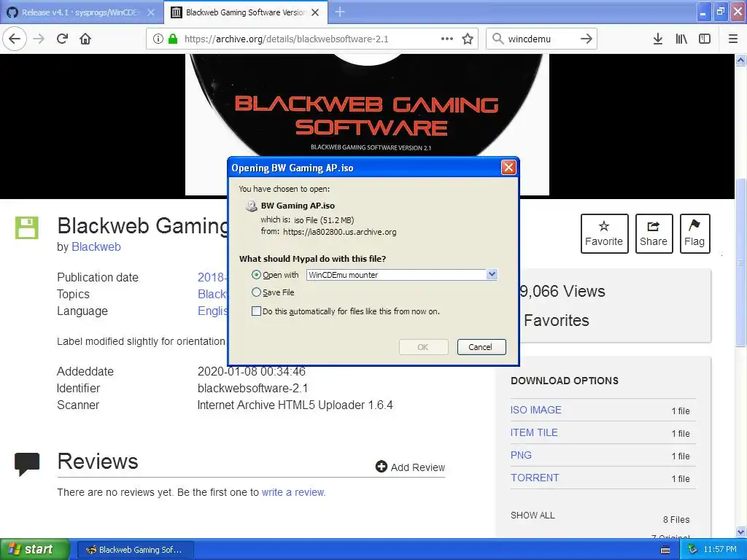Open TORRENT download option

[535, 478]
